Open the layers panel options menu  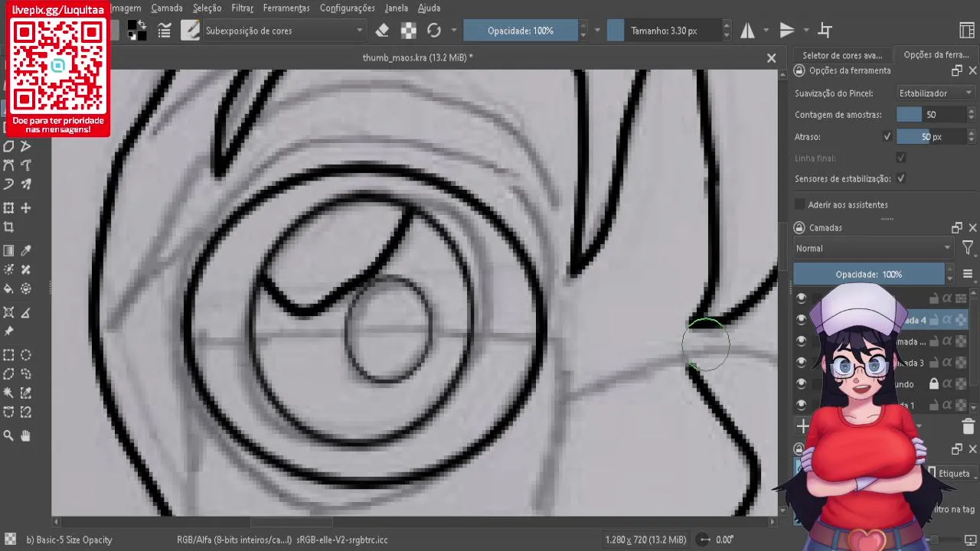click(x=968, y=274)
